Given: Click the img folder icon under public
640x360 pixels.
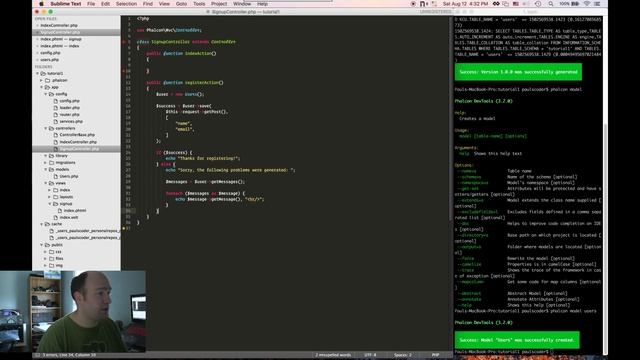Looking at the screenshot, I should pos(52,265).
